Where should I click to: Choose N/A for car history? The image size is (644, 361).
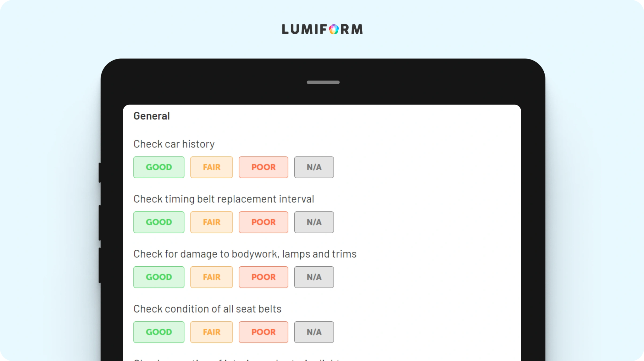tap(314, 167)
